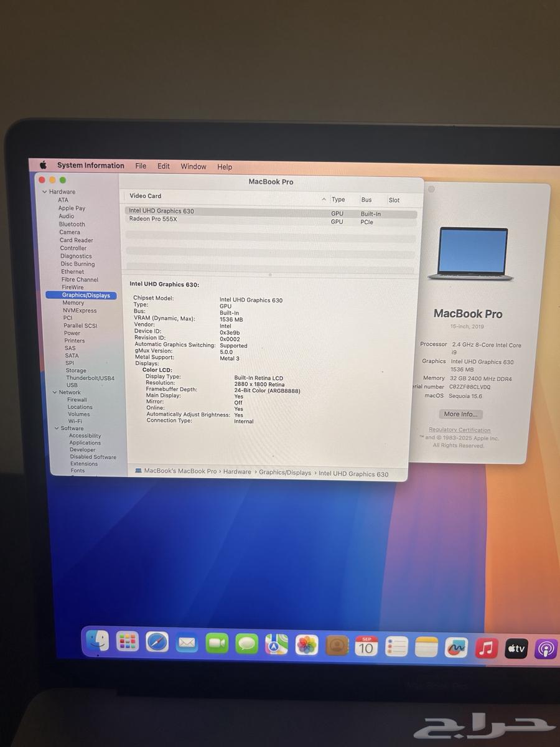The image size is (560, 747).
Task: Launch FaceTime from the Dock
Action: 217,643
